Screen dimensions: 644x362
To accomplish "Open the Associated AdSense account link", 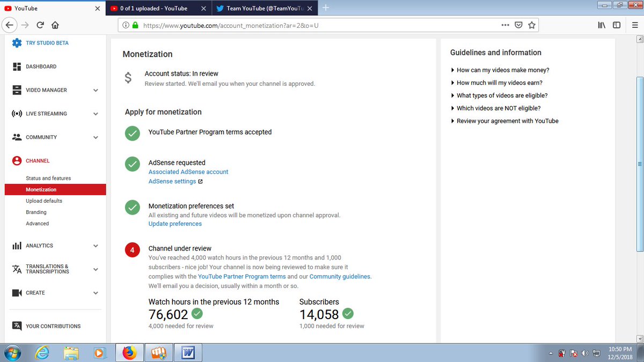I will pyautogui.click(x=188, y=172).
